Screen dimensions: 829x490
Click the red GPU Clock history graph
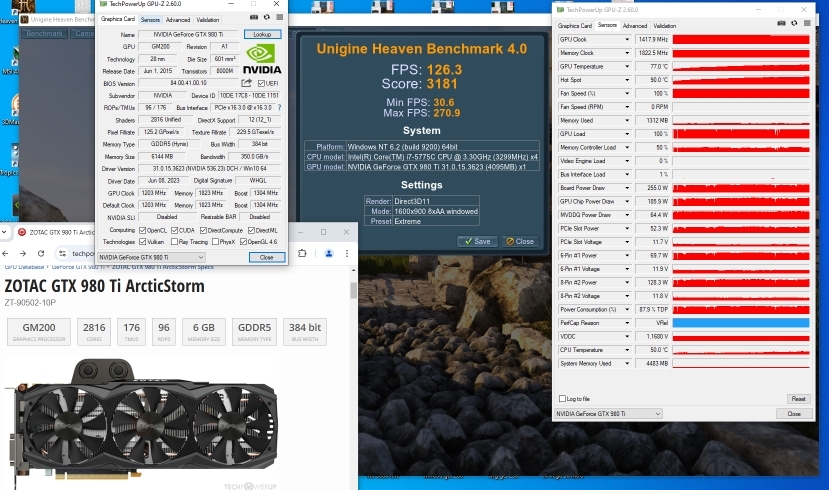(741, 40)
